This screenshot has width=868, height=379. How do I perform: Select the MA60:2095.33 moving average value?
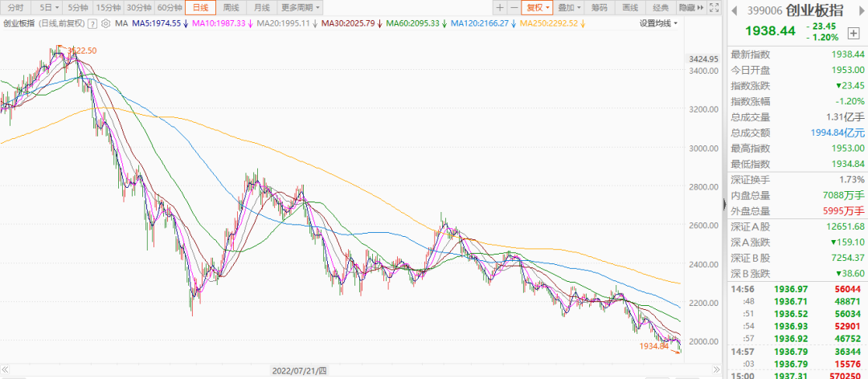(x=413, y=23)
